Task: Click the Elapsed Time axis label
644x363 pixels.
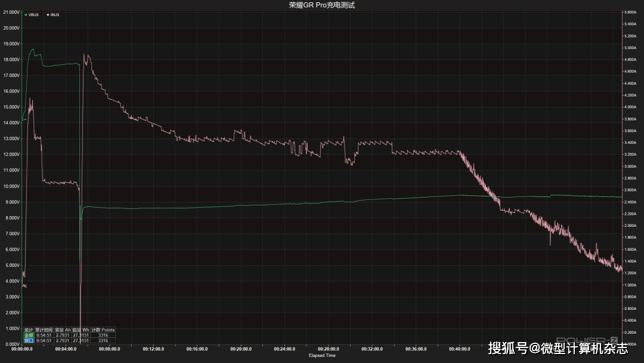Action: tap(322, 355)
